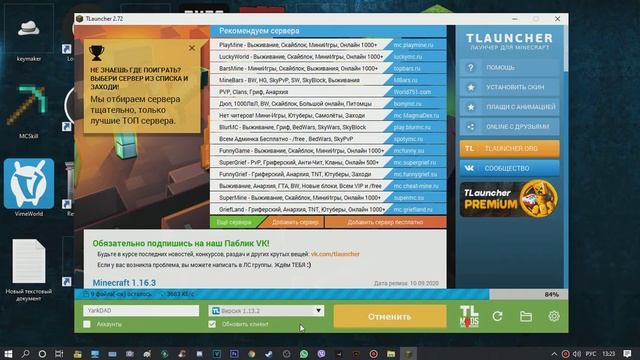640x360 pixels.
Task: Toggle the Обновить клиент checkbox
Action: [x=212, y=324]
